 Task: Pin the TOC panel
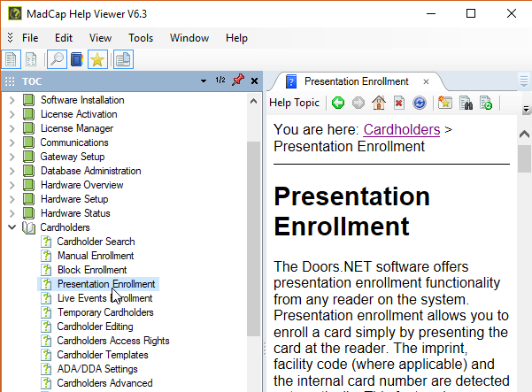click(x=238, y=81)
